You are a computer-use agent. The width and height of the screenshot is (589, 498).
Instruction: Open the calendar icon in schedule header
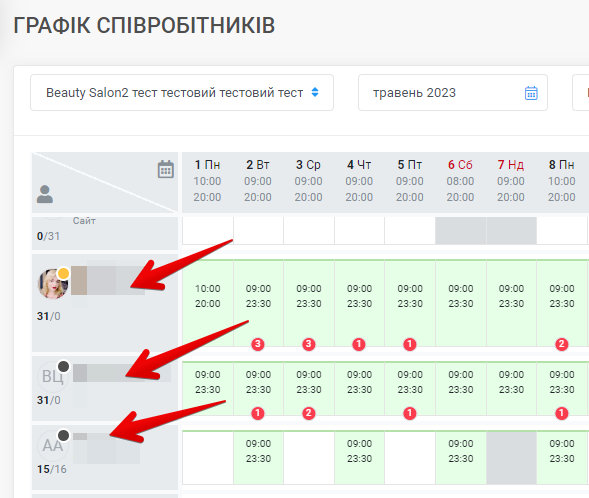tap(166, 169)
